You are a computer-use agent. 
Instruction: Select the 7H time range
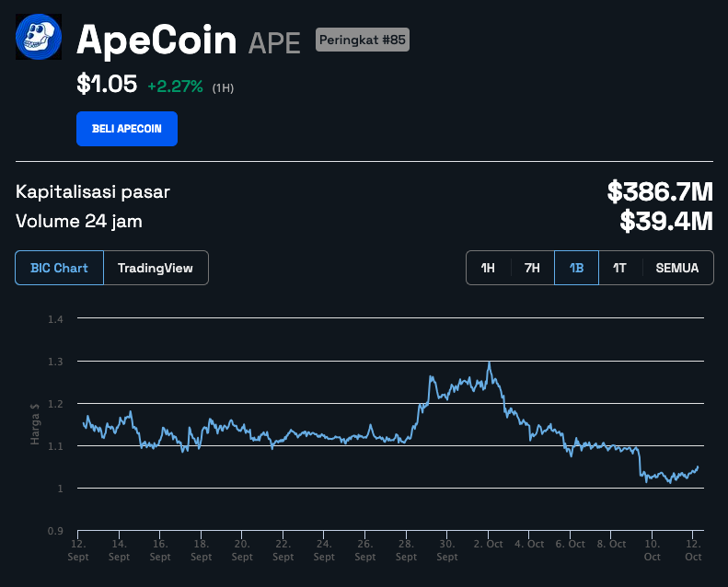(532, 269)
